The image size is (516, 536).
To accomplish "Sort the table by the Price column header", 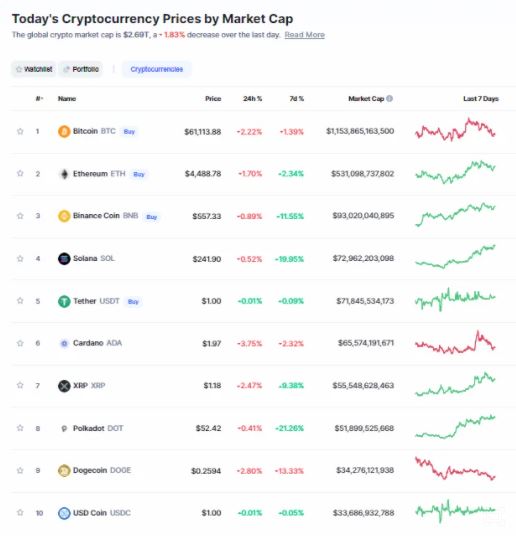I will 213,99.
